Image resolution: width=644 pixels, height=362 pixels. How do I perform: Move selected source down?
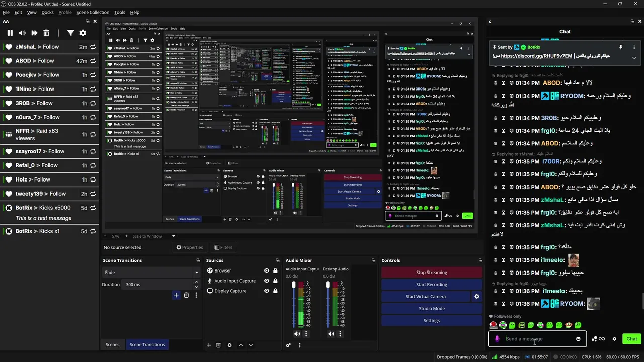click(251, 345)
